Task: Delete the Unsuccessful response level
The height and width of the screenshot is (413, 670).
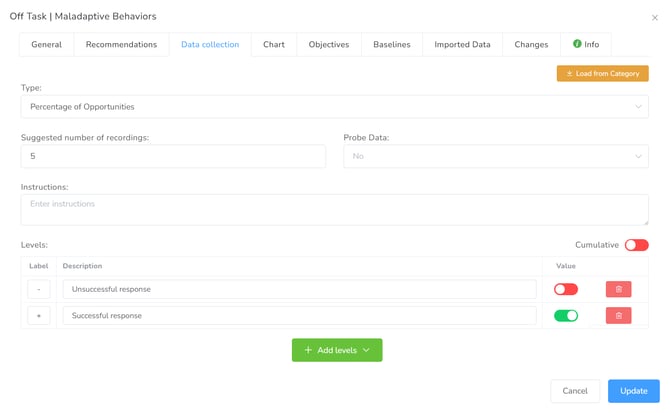Action: pos(618,289)
